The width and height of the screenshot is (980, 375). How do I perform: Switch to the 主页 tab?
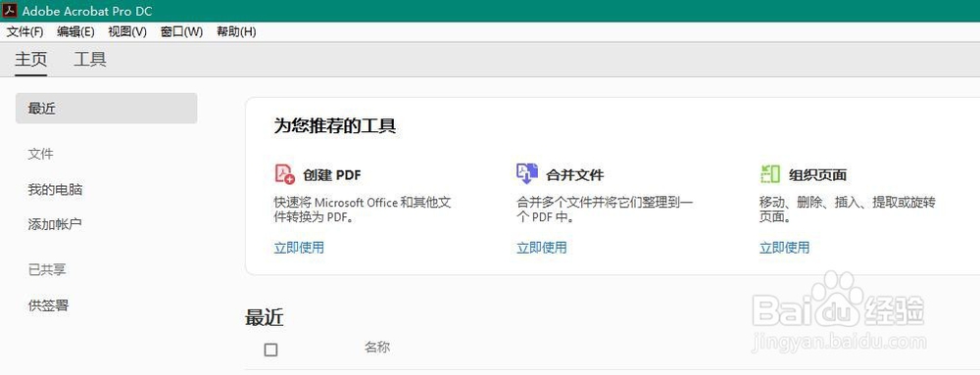tap(30, 60)
